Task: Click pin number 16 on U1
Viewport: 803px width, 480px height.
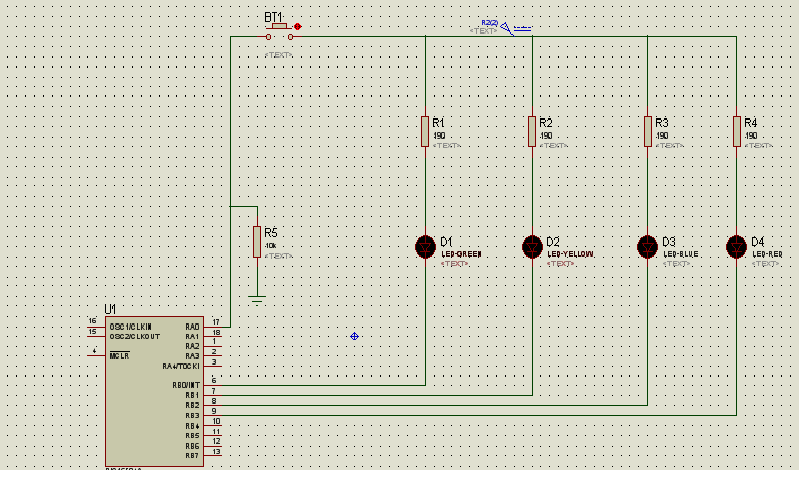Action: (x=92, y=321)
